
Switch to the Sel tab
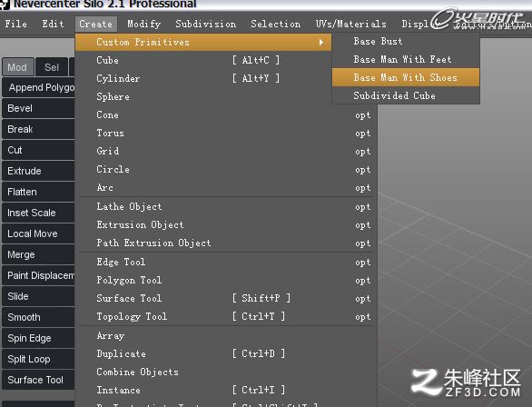pos(52,67)
